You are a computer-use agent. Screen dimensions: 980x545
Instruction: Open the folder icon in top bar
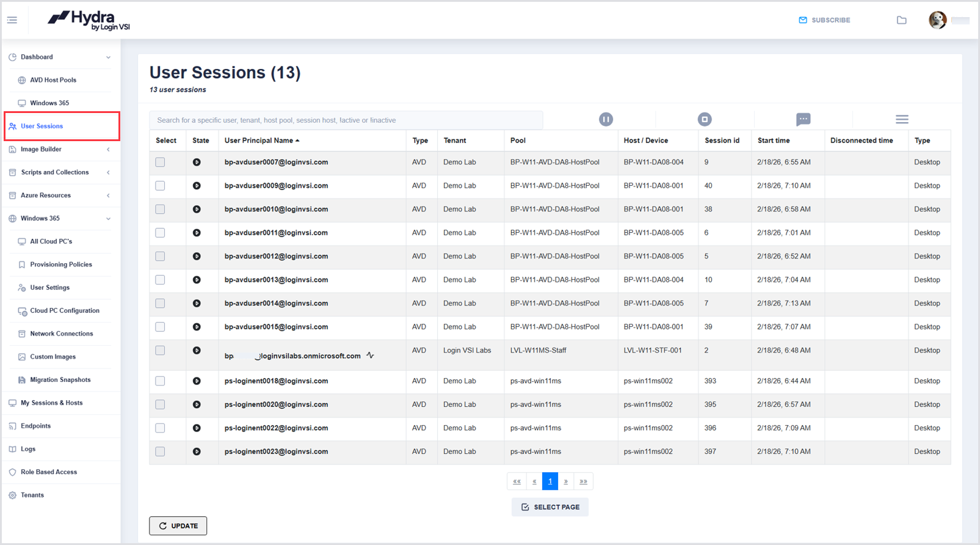coord(901,20)
